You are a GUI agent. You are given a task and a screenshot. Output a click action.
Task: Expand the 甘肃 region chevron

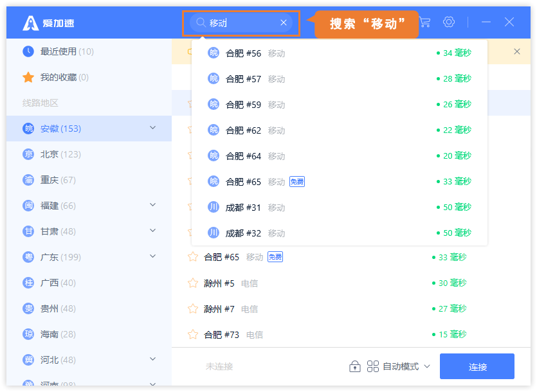point(153,231)
